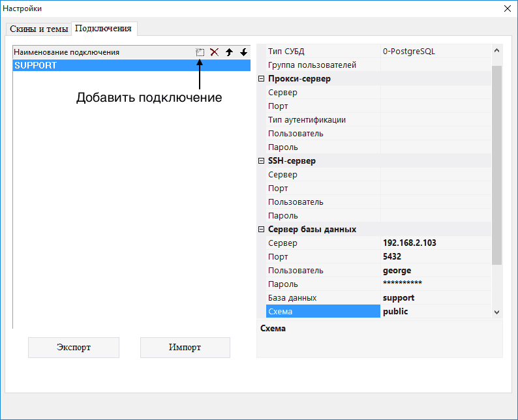Image resolution: width=518 pixels, height=420 pixels.
Task: Click the port value 5432
Action: pyautogui.click(x=435, y=257)
